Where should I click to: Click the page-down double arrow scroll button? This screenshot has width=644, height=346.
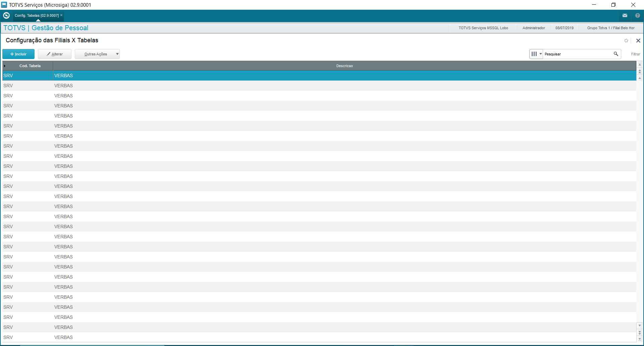(x=640, y=332)
